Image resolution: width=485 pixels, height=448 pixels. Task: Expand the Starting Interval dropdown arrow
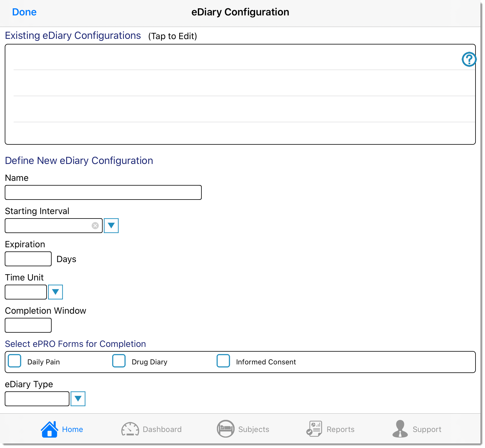[111, 226]
